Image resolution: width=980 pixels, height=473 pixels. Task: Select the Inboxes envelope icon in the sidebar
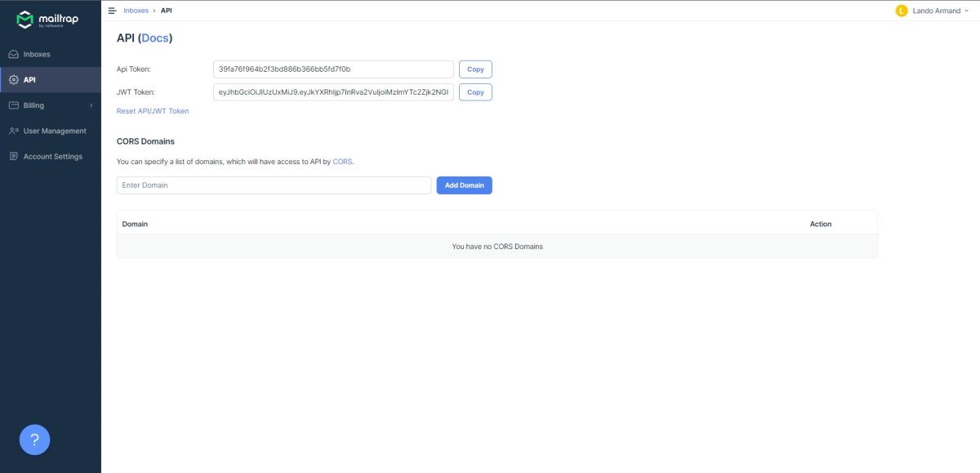[x=13, y=54]
